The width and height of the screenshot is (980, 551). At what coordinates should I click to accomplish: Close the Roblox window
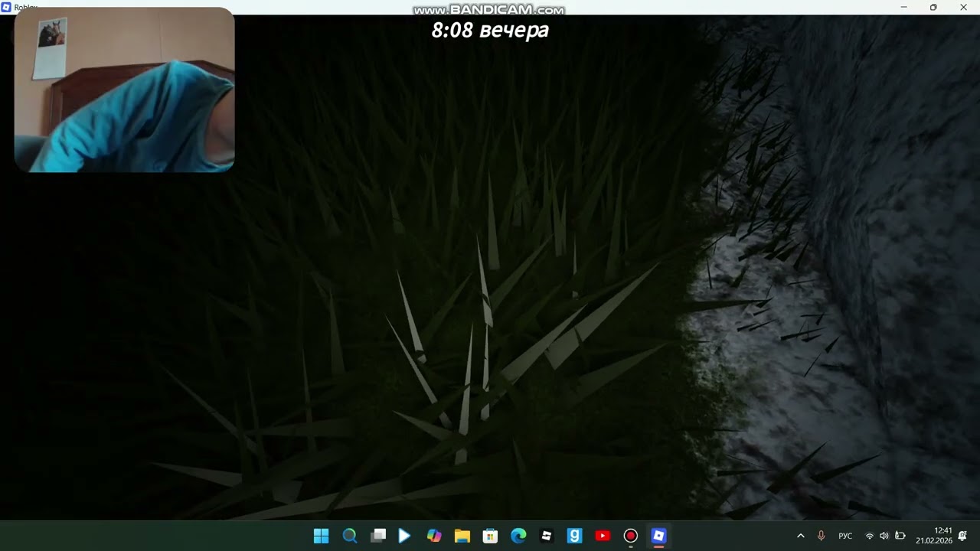(x=963, y=7)
